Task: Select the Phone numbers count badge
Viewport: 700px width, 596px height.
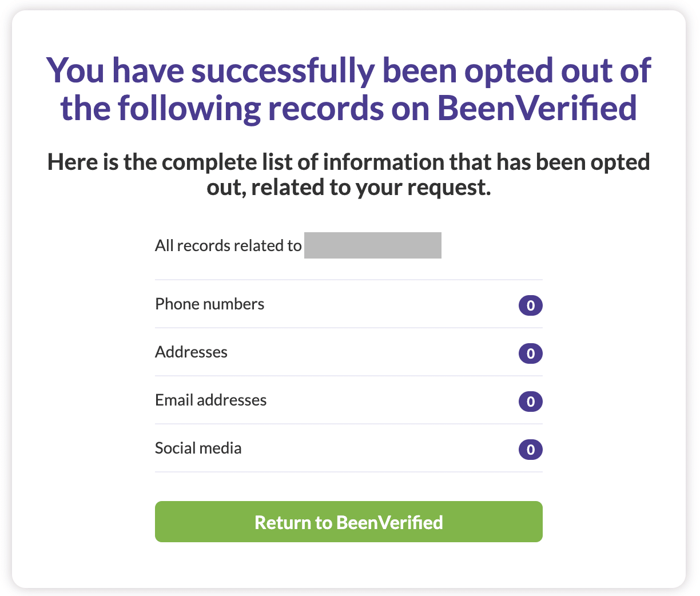Action: pyautogui.click(x=530, y=305)
